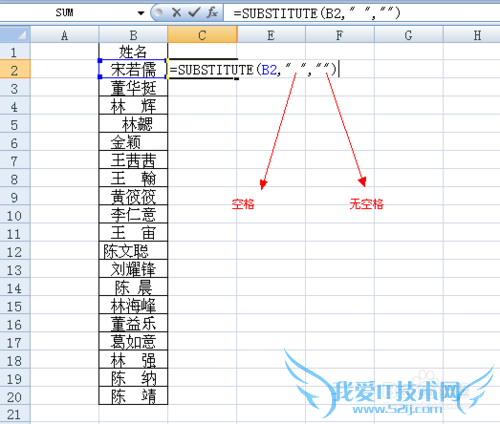Image resolution: width=500 pixels, height=424 pixels.
Task: Confirm formula with the checkmark icon
Action: tap(194, 13)
